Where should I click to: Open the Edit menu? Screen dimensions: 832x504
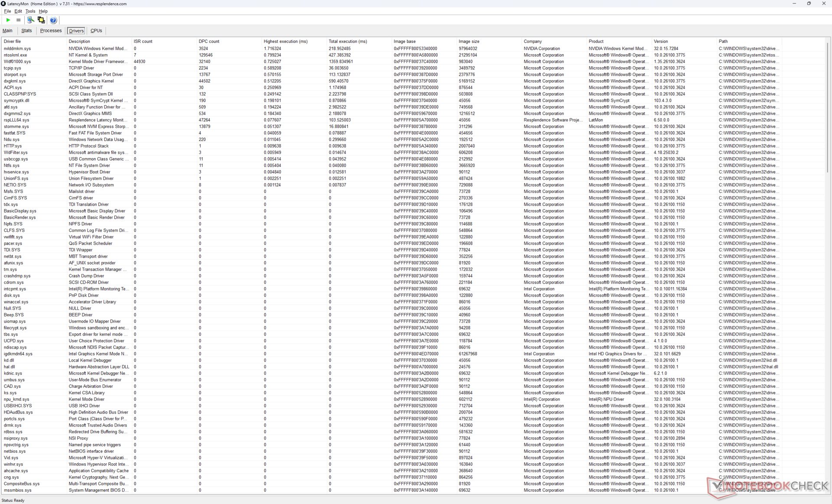(x=18, y=11)
